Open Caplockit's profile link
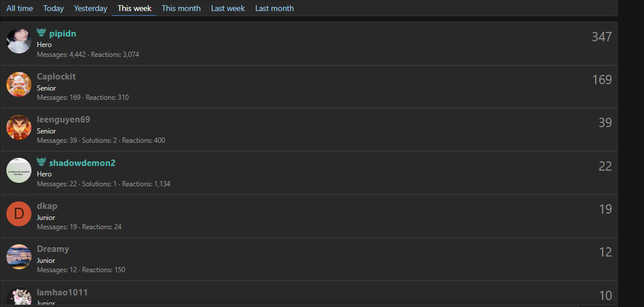The image size is (644, 307). pyautogui.click(x=56, y=77)
